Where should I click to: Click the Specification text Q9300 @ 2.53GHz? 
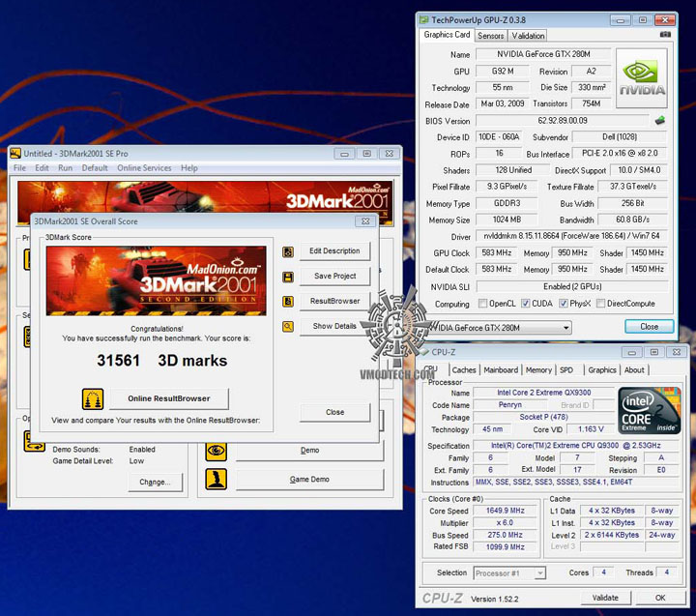(576, 446)
